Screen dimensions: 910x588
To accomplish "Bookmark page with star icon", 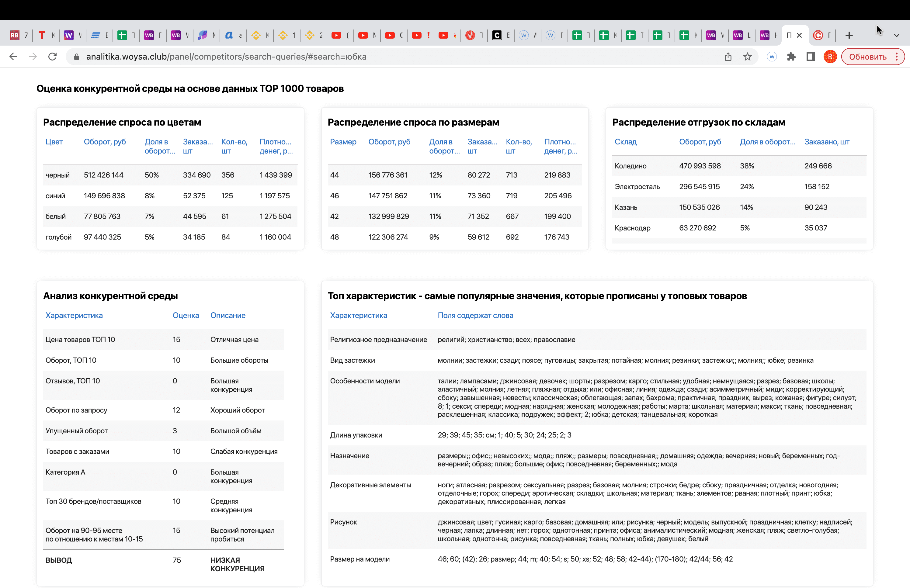I will (x=747, y=57).
